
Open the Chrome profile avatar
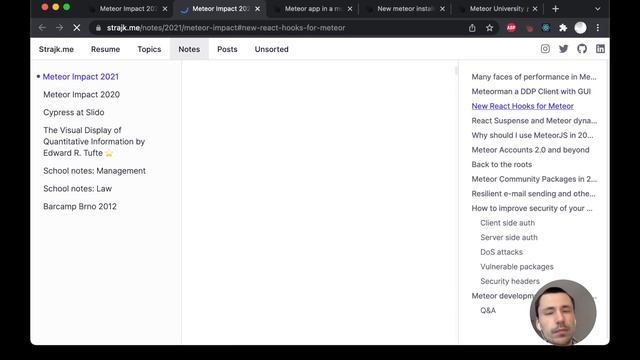click(x=580, y=28)
